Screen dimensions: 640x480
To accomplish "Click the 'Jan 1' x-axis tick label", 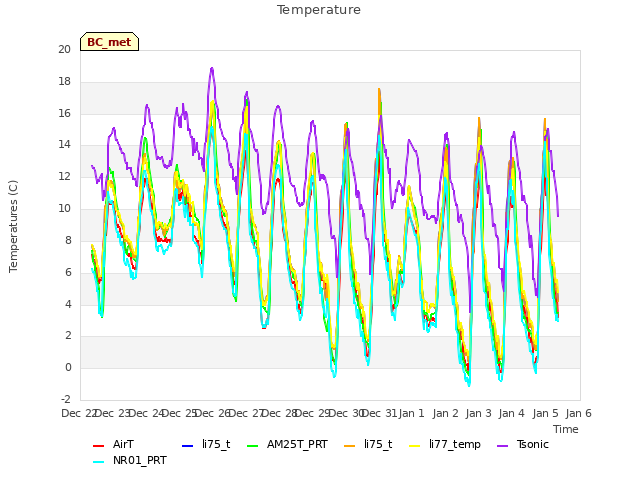I will coord(412,413).
